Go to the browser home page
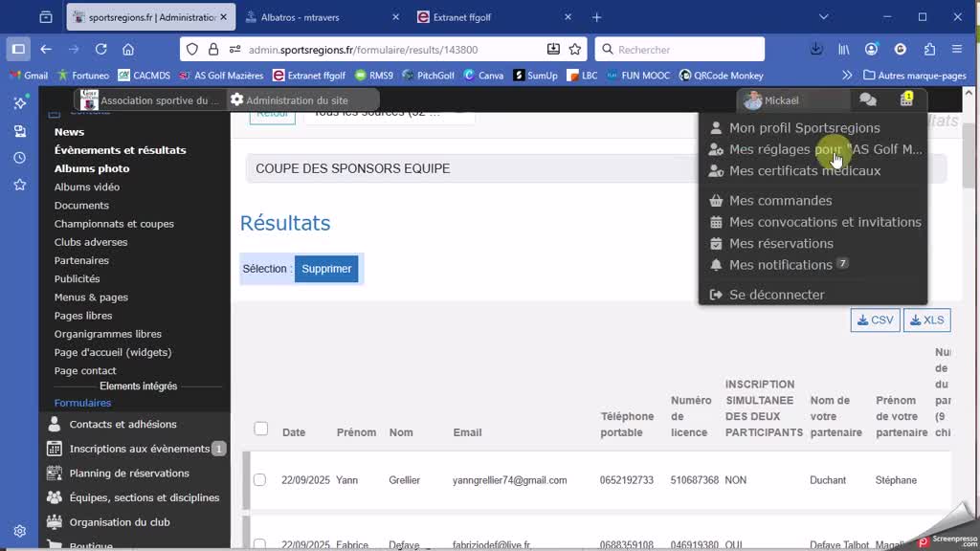The height and width of the screenshot is (551, 980). [x=128, y=50]
